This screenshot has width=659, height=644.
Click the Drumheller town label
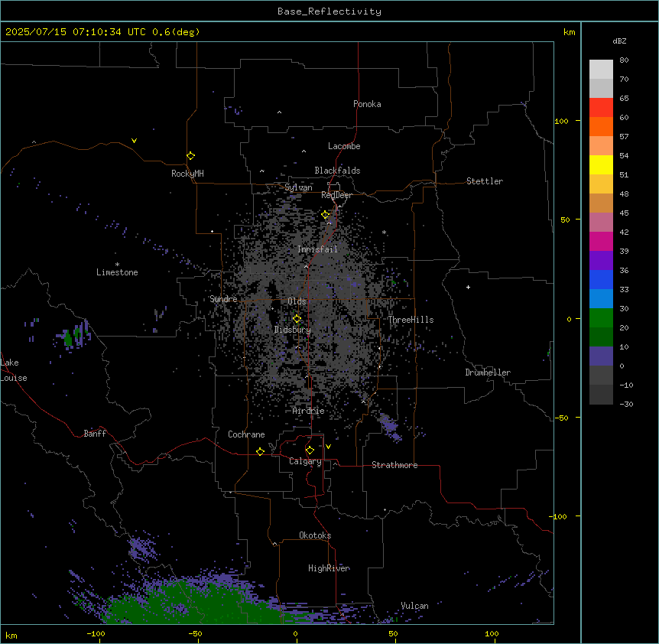(x=488, y=372)
